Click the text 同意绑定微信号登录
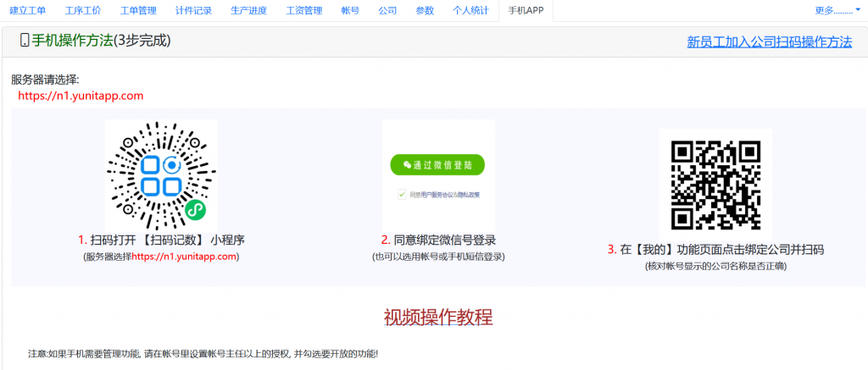The width and height of the screenshot is (868, 370). point(444,240)
